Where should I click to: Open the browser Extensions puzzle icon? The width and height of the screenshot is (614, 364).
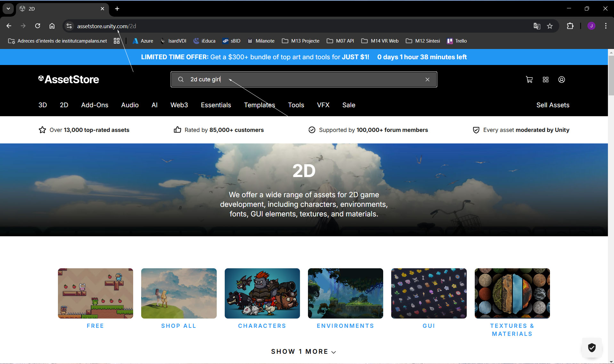point(570,26)
